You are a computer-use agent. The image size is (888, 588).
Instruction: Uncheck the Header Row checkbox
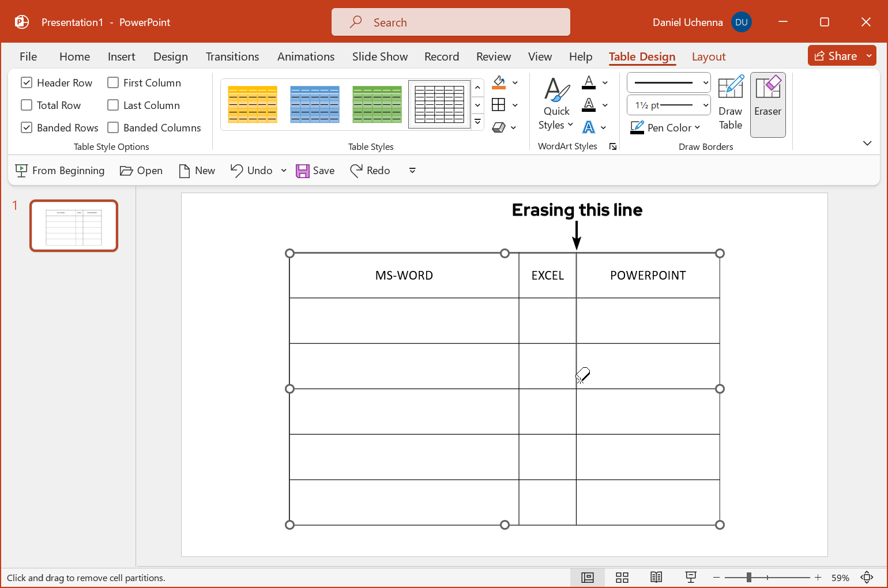27,83
